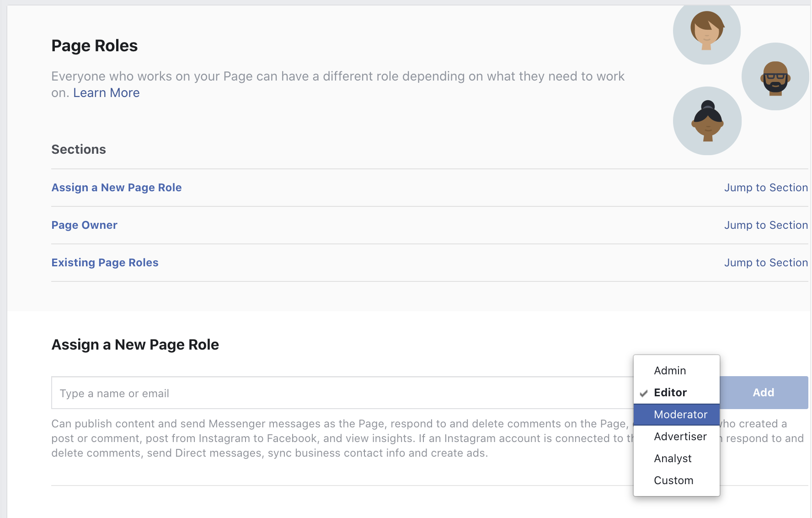Jump to Section for Existing Page Roles

coord(766,263)
